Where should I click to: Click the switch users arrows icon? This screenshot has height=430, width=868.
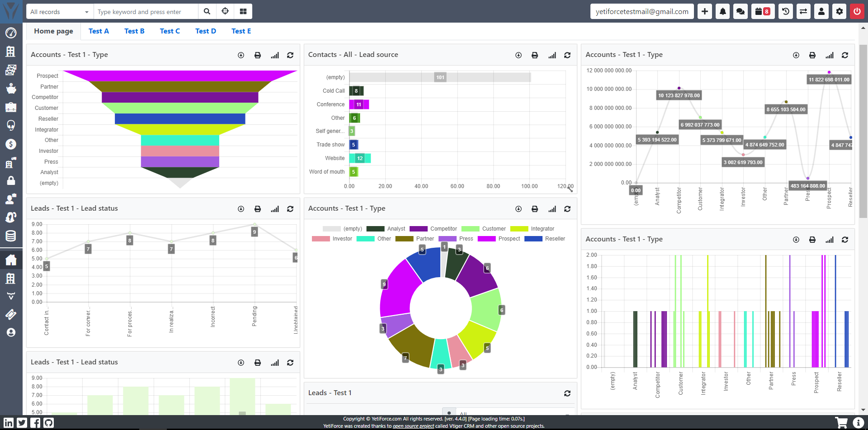click(803, 12)
